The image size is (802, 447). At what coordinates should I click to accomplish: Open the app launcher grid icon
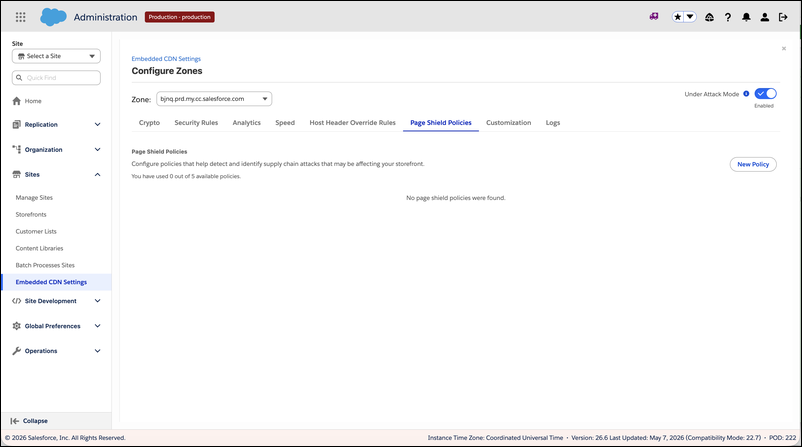coord(20,17)
